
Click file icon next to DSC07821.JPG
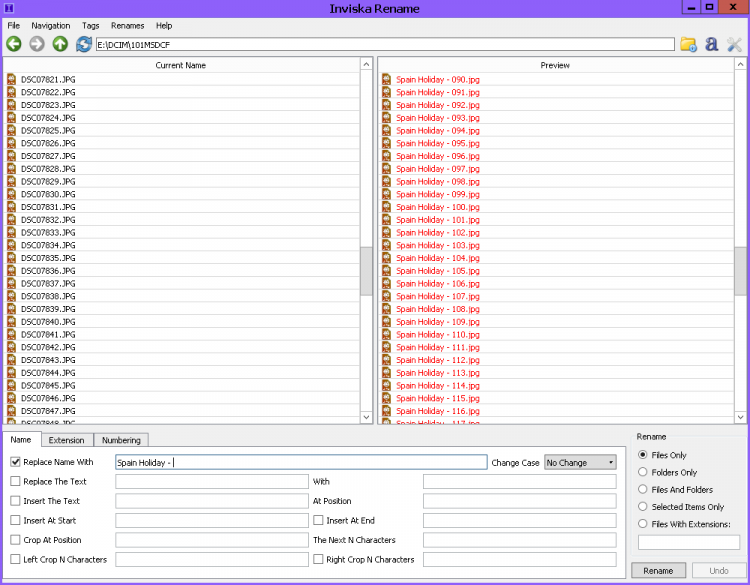point(11,79)
